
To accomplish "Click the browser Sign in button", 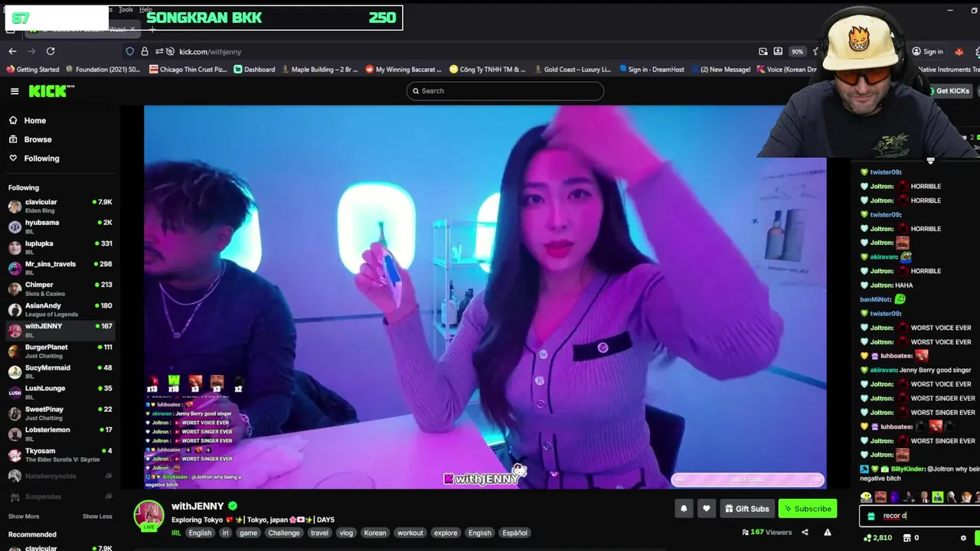I will pos(927,51).
